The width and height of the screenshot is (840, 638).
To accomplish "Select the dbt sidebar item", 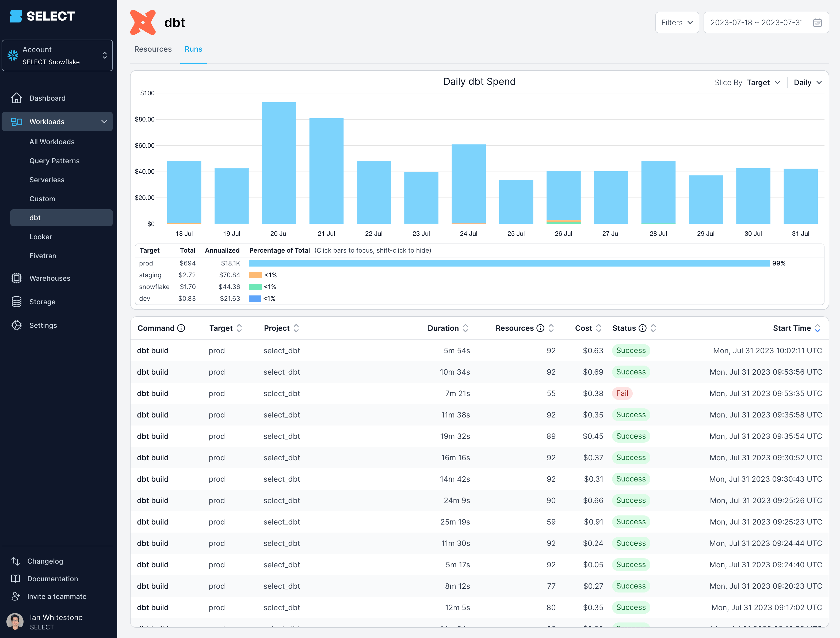I will (x=61, y=218).
